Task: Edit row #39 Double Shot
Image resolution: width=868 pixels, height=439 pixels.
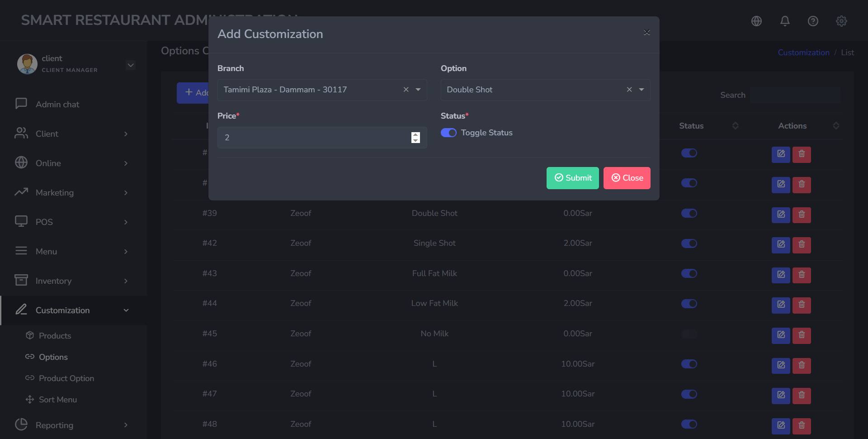Action: click(781, 215)
